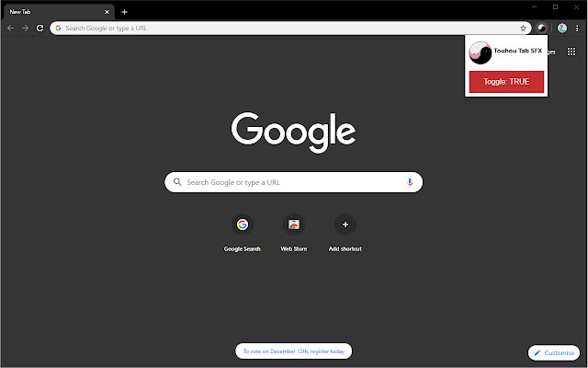Bookmark this tab with the star icon
Image resolution: width=588 pixels, height=368 pixels.
click(523, 29)
